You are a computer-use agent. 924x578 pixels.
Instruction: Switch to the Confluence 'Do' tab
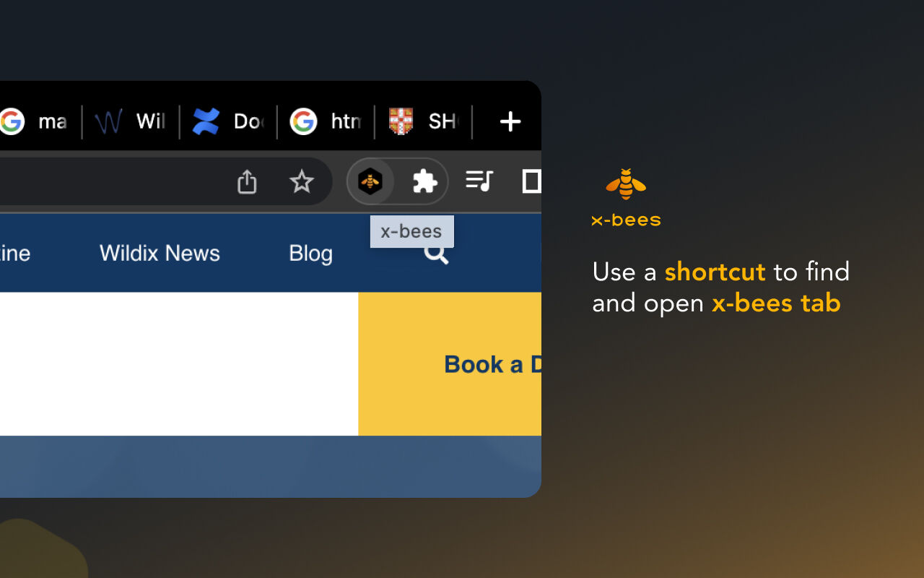click(x=228, y=121)
